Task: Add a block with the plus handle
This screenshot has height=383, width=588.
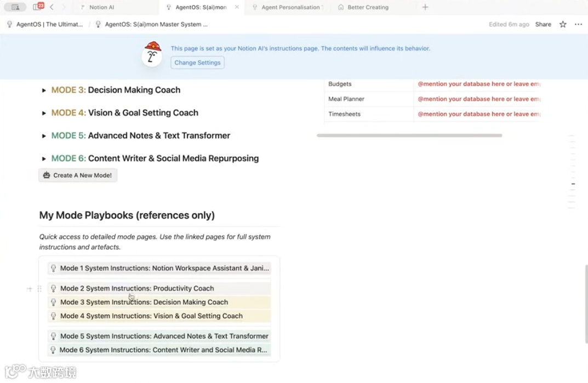Action: tap(29, 289)
